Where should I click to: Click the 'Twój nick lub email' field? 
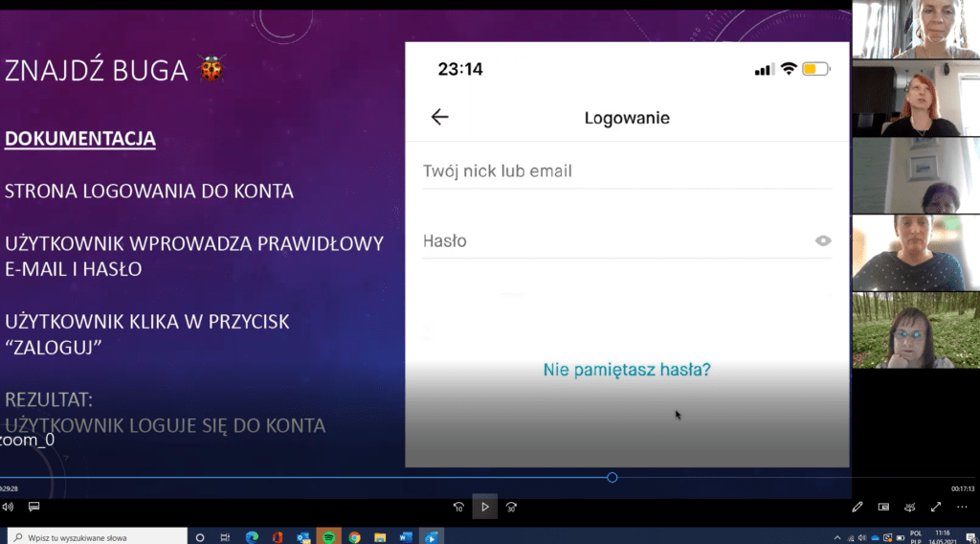pyautogui.click(x=627, y=171)
